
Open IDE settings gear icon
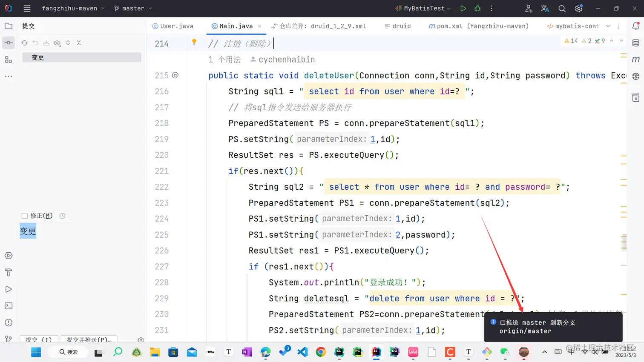pos(578,9)
